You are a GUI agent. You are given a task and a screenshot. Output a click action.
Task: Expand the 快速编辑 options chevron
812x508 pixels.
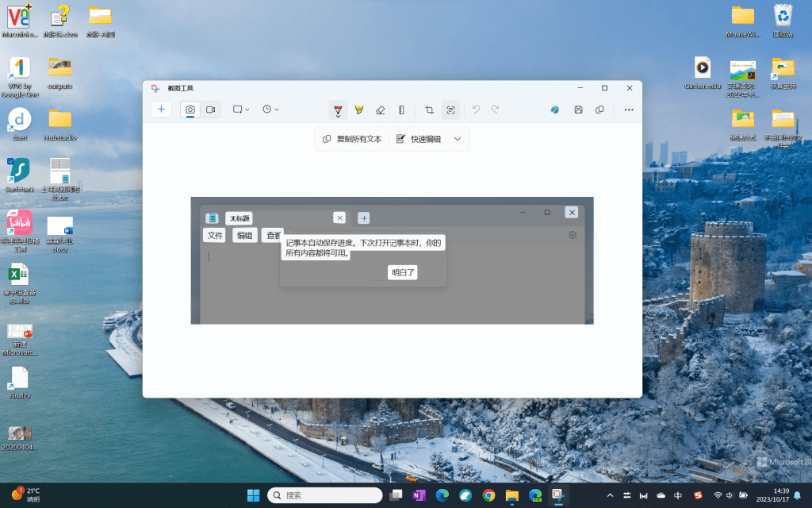click(458, 139)
